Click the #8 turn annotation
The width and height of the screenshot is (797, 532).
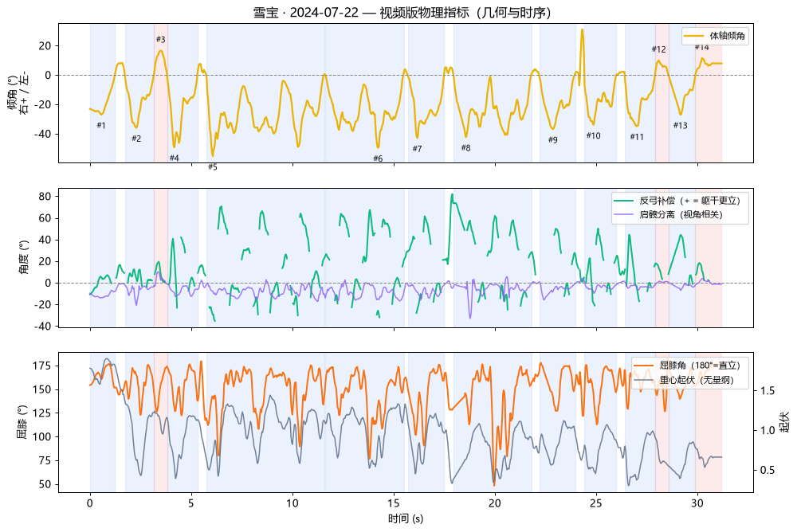tap(465, 148)
